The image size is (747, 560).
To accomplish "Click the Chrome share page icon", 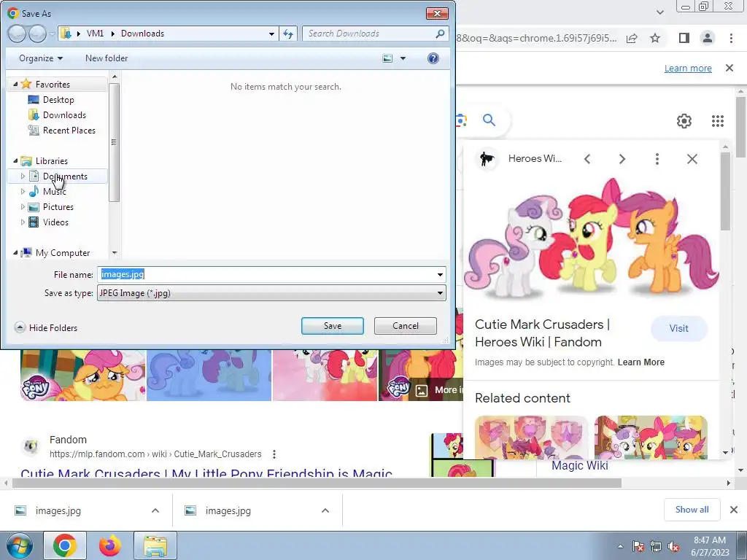I will [632, 38].
